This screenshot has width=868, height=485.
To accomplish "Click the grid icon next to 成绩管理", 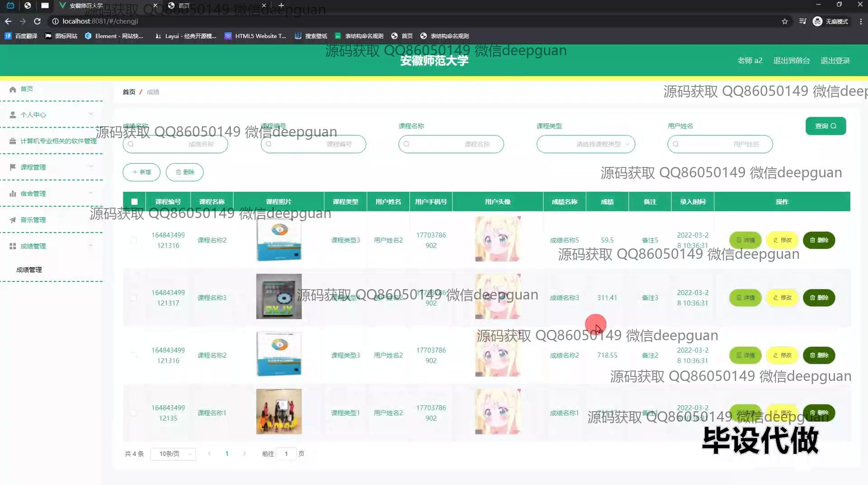I will [x=12, y=246].
